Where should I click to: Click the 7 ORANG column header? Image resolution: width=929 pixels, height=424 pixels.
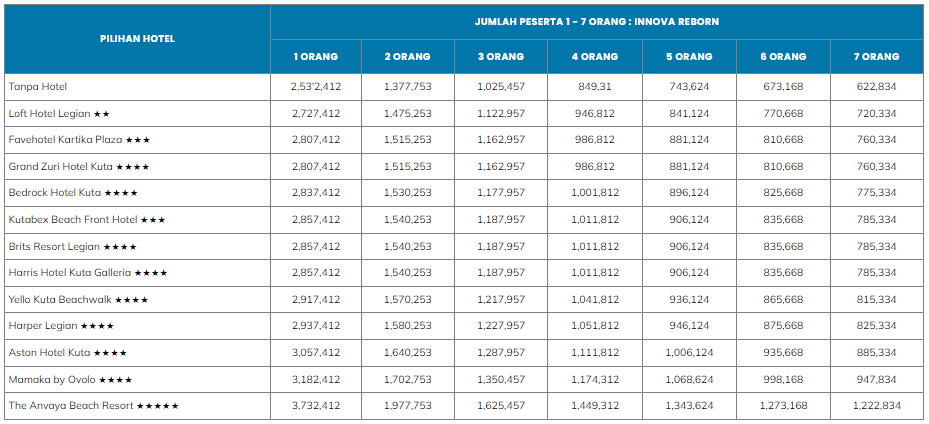coord(876,57)
